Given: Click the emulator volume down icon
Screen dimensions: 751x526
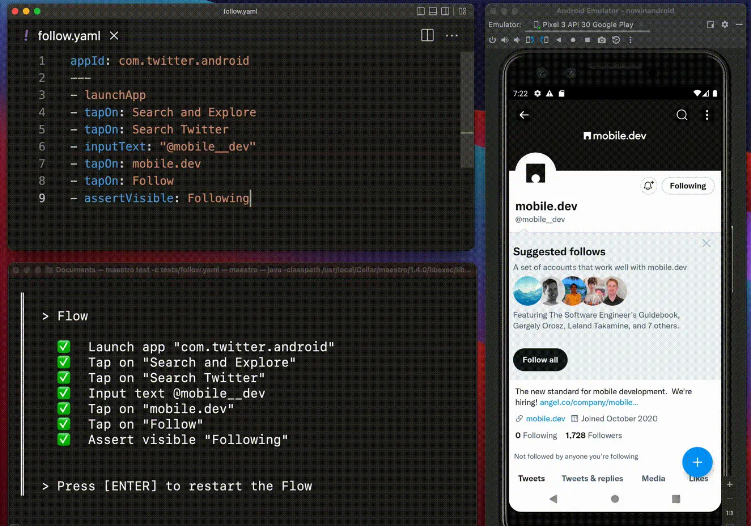Looking at the screenshot, I should (x=517, y=40).
